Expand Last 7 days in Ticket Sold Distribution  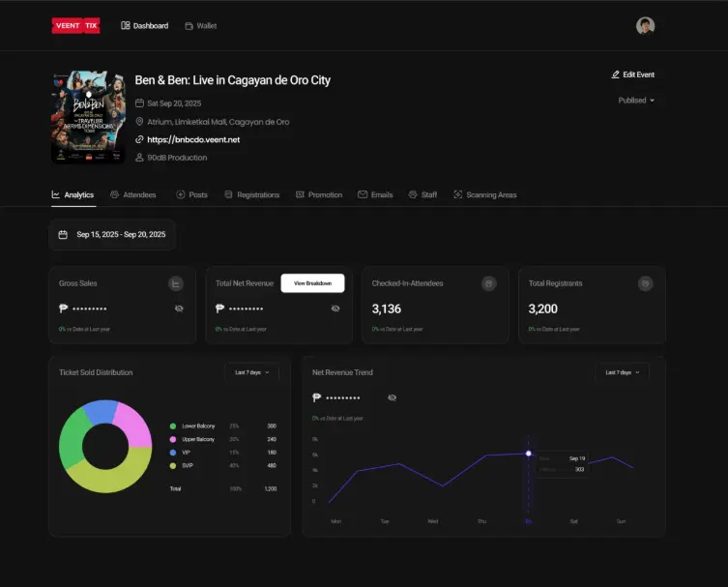coord(252,372)
